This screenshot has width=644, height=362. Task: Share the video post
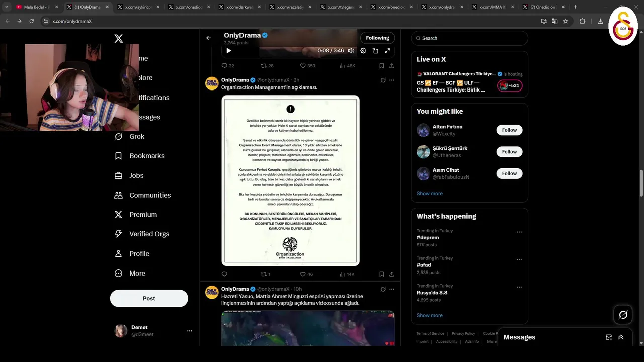(x=392, y=66)
